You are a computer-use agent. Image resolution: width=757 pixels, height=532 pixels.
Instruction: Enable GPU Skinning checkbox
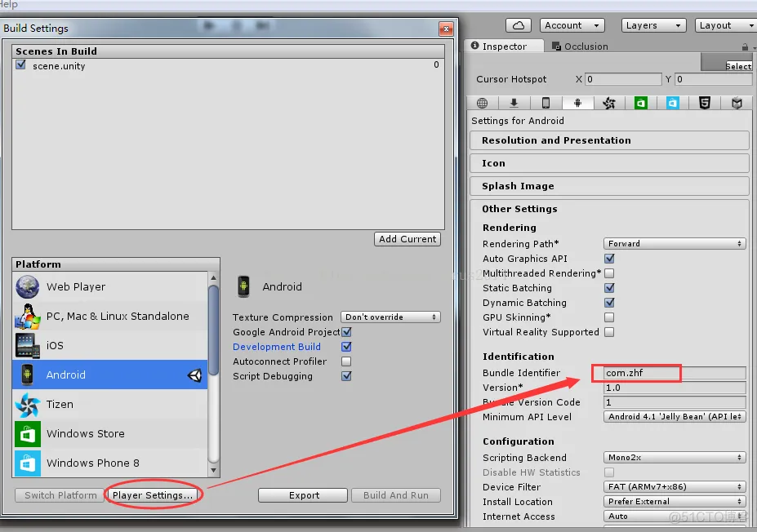pos(610,317)
